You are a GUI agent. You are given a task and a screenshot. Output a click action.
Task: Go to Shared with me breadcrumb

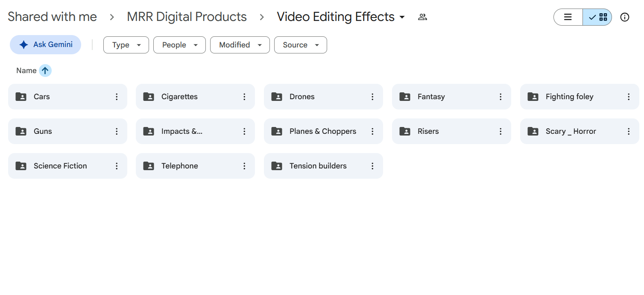coord(53,17)
